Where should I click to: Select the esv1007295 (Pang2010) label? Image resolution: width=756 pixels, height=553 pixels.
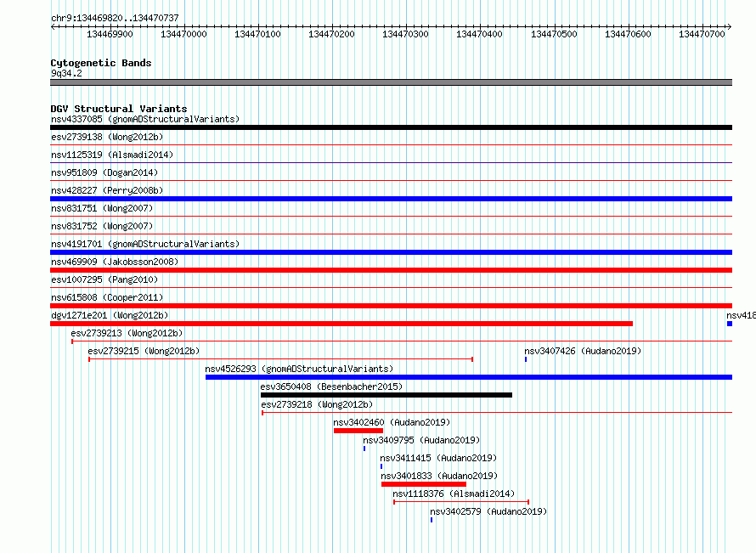coord(104,279)
